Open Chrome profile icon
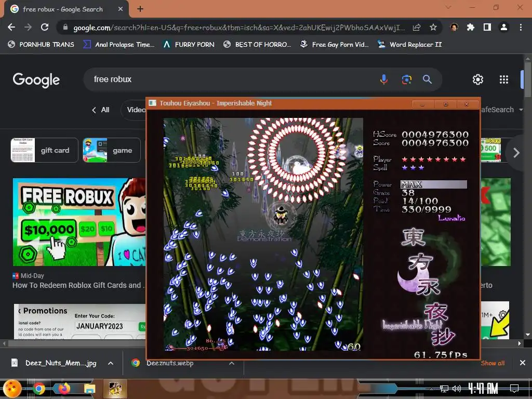532x399 pixels. click(x=504, y=27)
